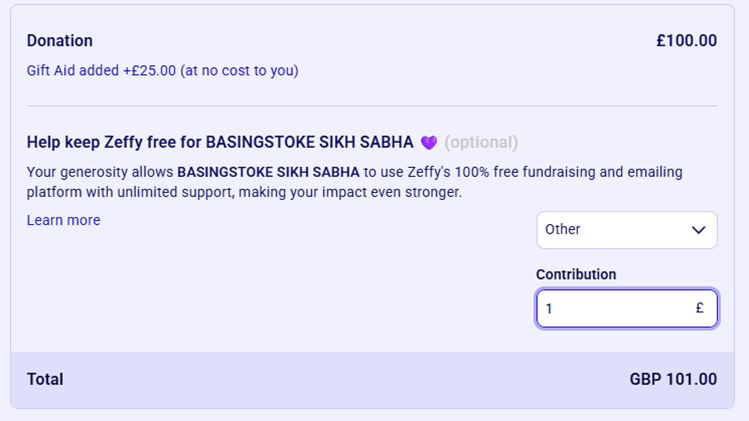
Task: Click the Total label
Action: [45, 379]
